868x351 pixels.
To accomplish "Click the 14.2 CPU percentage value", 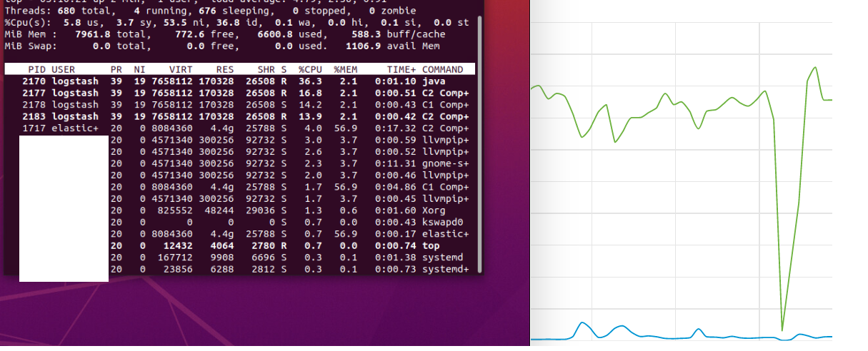I will (x=310, y=104).
